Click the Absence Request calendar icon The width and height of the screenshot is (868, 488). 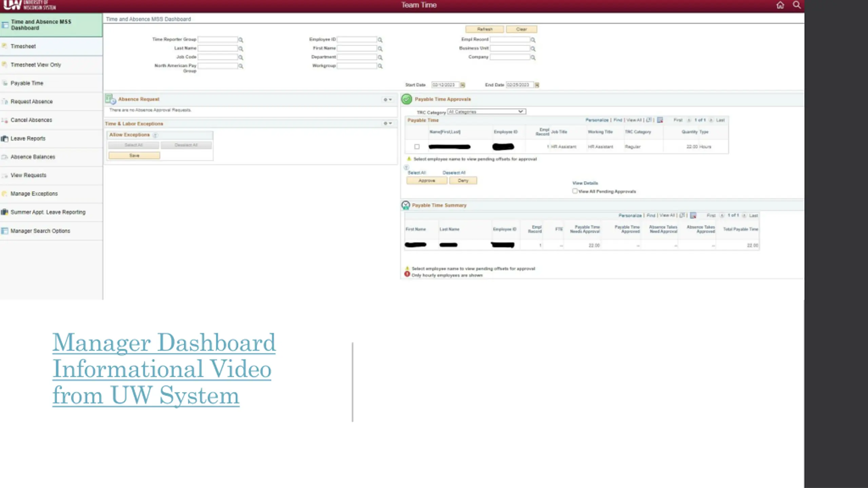(x=110, y=99)
